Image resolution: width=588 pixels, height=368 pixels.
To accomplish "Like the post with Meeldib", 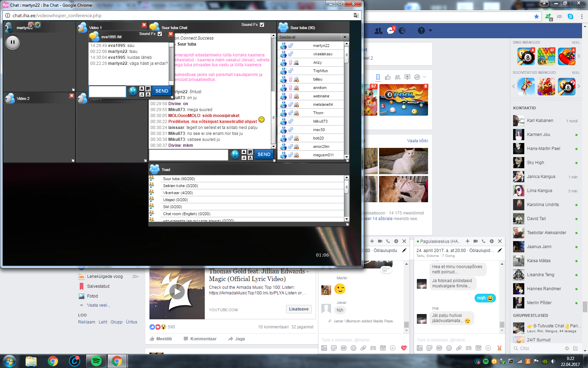I will [161, 339].
